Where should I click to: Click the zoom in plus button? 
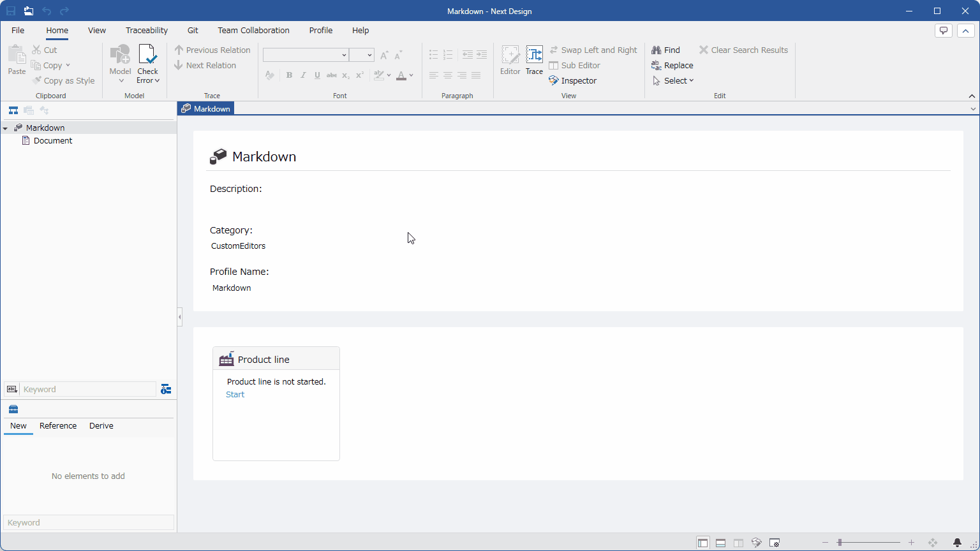[x=911, y=543]
